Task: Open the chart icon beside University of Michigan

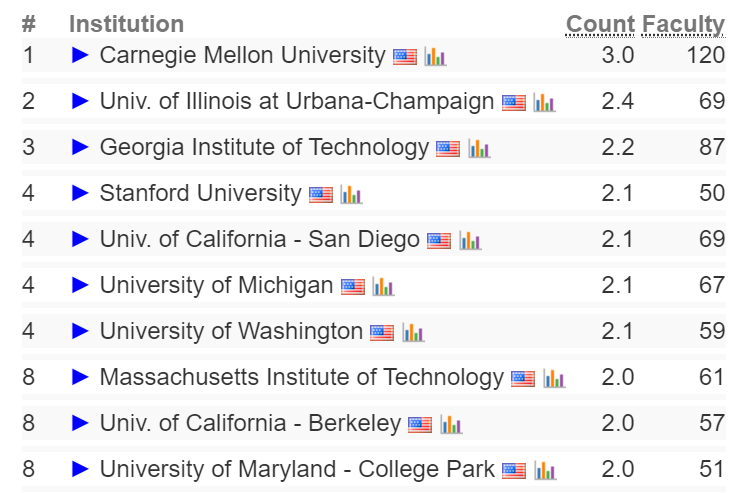Action: pos(383,287)
